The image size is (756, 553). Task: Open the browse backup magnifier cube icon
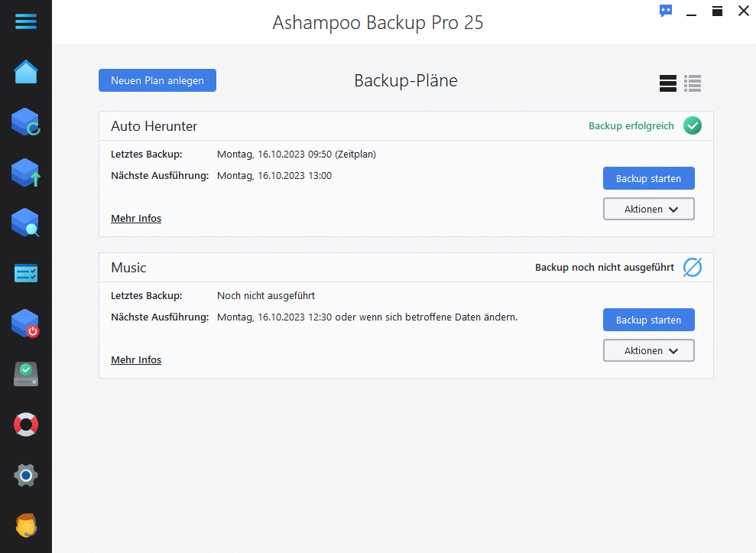pos(25,223)
